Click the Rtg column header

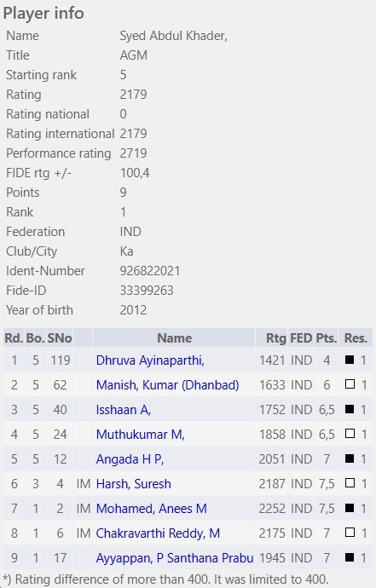pos(275,338)
